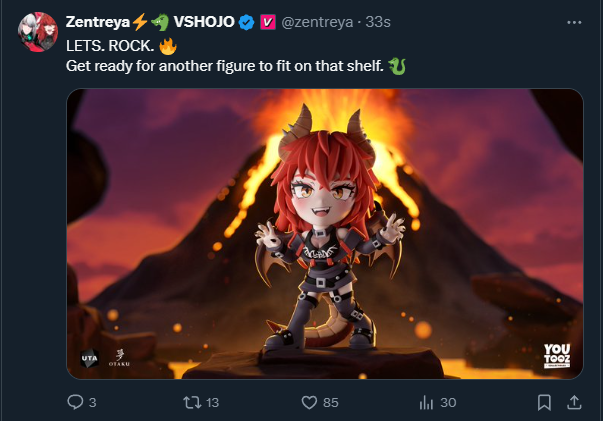Click the Otaku logo on the image
Screen dimensions: 603x421
coord(119,358)
